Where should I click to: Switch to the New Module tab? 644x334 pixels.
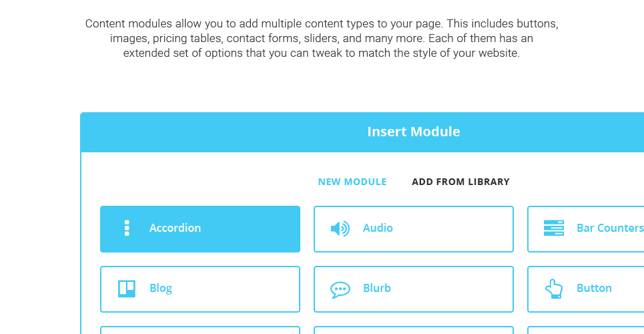click(x=352, y=182)
